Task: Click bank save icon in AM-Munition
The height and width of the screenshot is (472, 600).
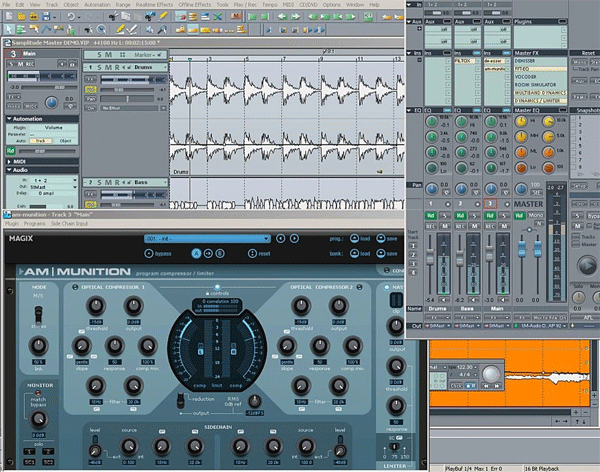Action: click(x=381, y=253)
